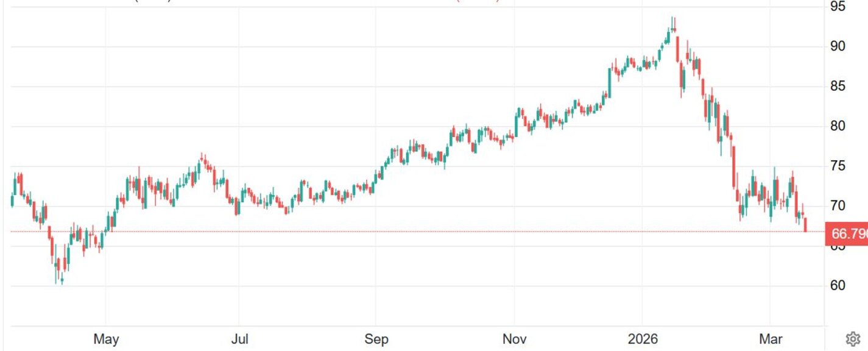The height and width of the screenshot is (351, 868).
Task: Click the 90 price axis label
Action: pyautogui.click(x=838, y=47)
